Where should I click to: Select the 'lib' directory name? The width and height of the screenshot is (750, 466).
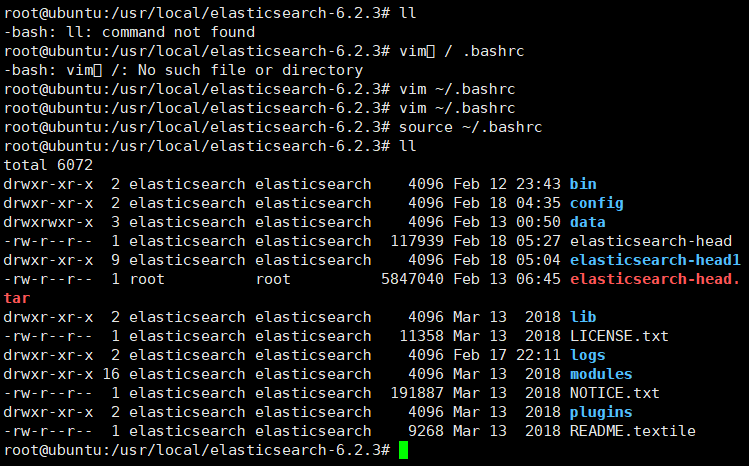tap(583, 317)
